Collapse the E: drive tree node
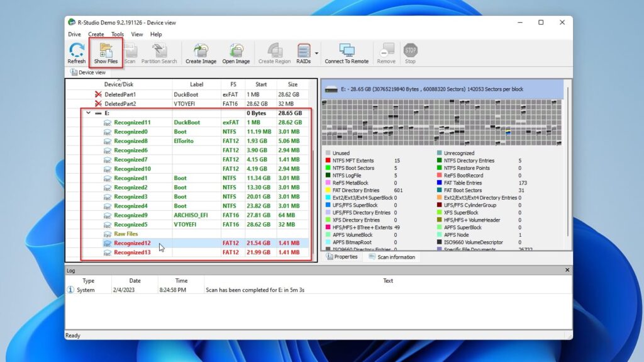Image resolution: width=644 pixels, height=362 pixels. pos(88,113)
